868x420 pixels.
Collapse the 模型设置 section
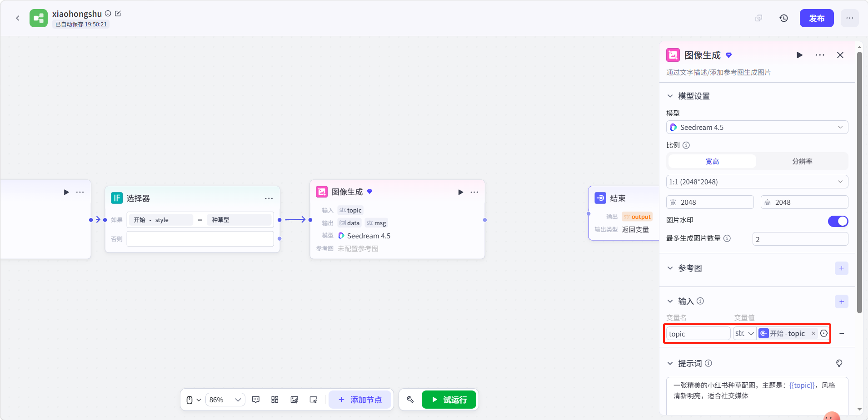(x=670, y=96)
